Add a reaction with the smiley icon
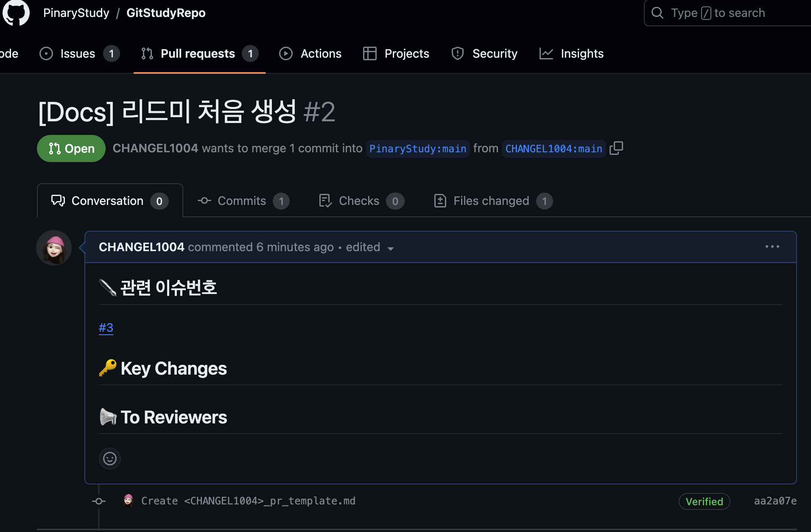The width and height of the screenshot is (811, 532). (109, 459)
